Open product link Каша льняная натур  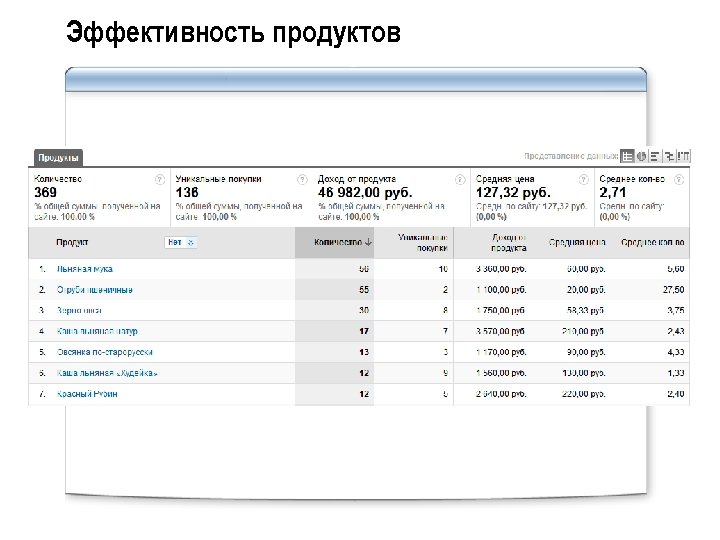tap(97, 331)
